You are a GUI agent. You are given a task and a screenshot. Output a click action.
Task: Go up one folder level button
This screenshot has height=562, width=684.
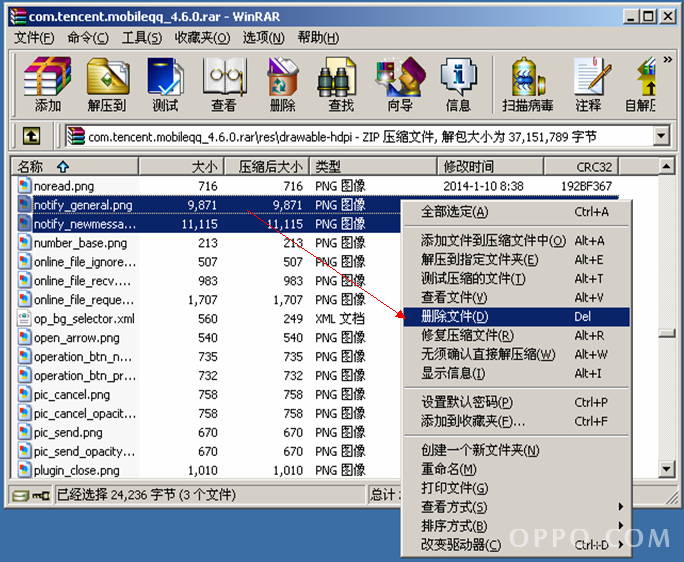click(x=31, y=136)
